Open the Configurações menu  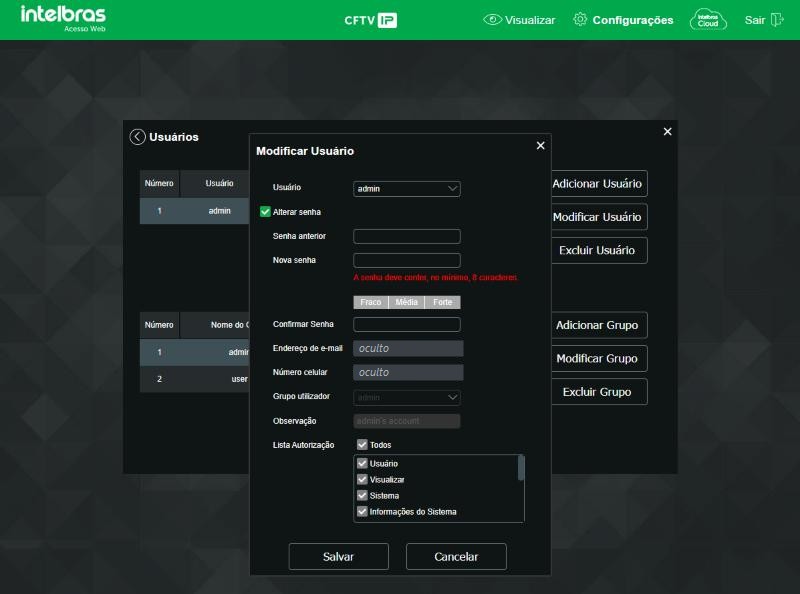pyautogui.click(x=633, y=20)
